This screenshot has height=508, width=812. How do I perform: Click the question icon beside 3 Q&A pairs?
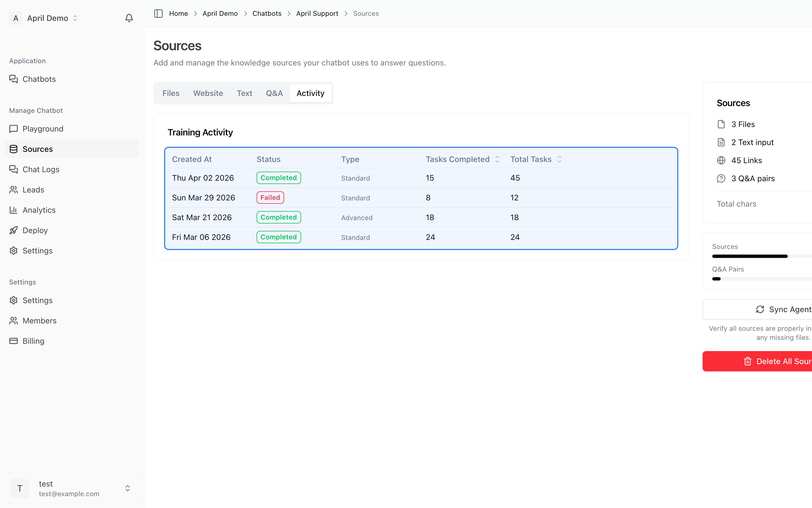point(721,178)
